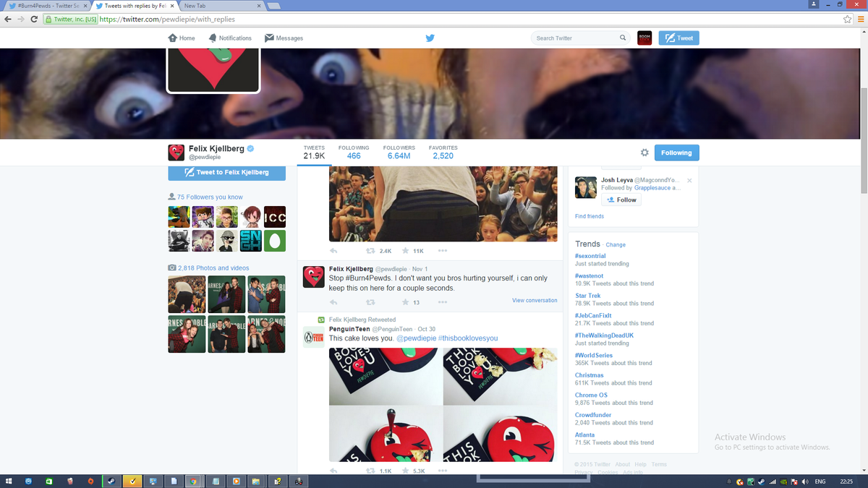Viewport: 868px width, 488px height.
Task: Favorite the PenguinTeen tweet showing 5.3K
Action: 405,471
